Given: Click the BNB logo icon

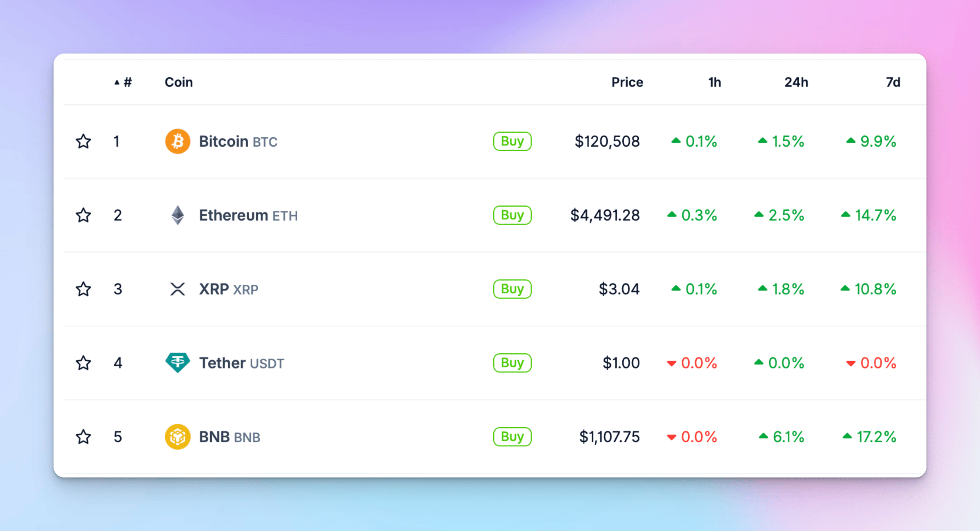Looking at the screenshot, I should (x=178, y=437).
